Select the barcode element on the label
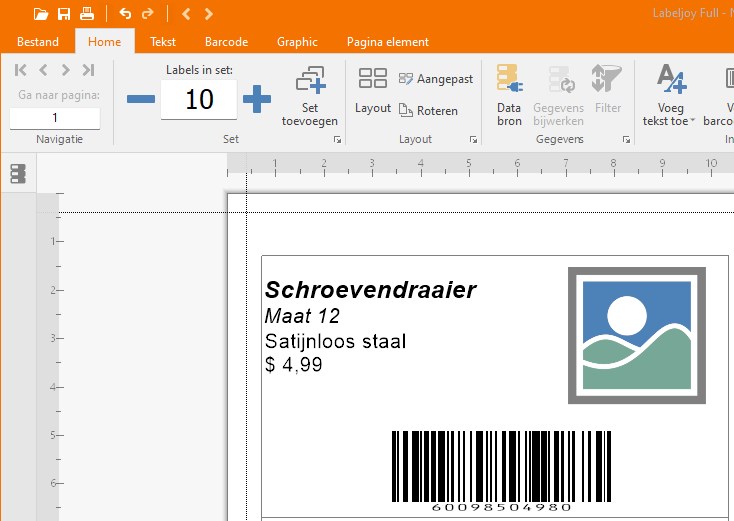The image size is (734, 521). click(501, 471)
